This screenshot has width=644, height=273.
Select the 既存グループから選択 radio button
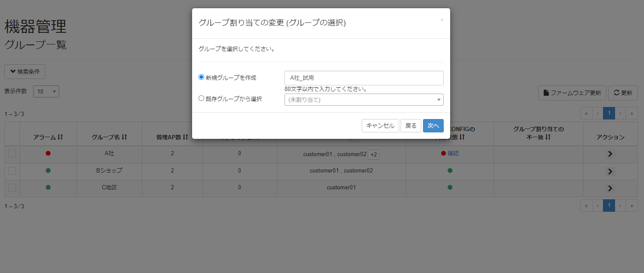pos(201,98)
